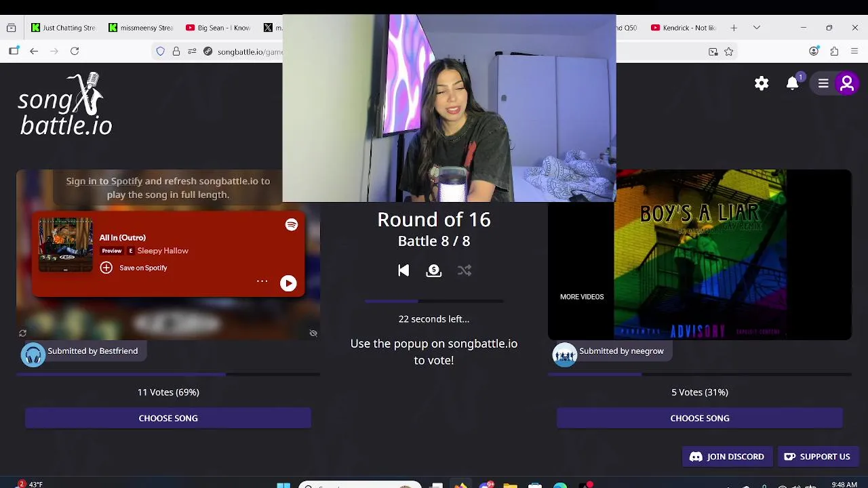Click the shuffle icon under the battle counter
868x488 pixels.
[x=465, y=270]
